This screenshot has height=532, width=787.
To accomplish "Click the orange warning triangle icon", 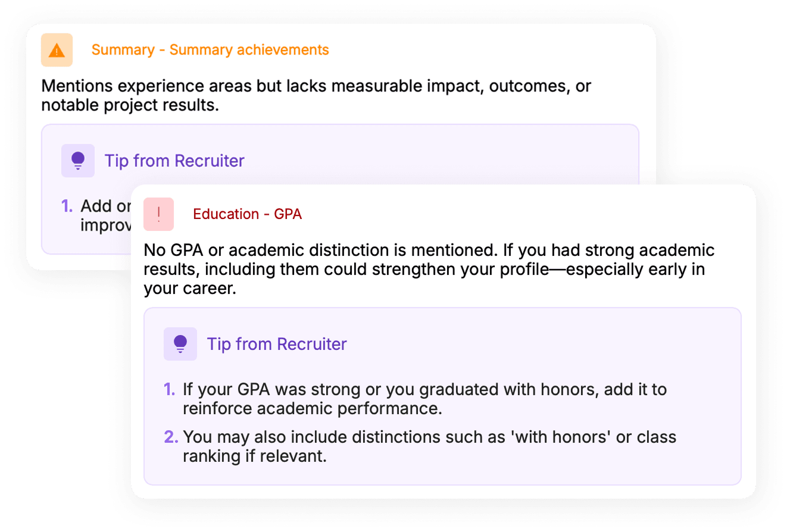I will (x=57, y=50).
